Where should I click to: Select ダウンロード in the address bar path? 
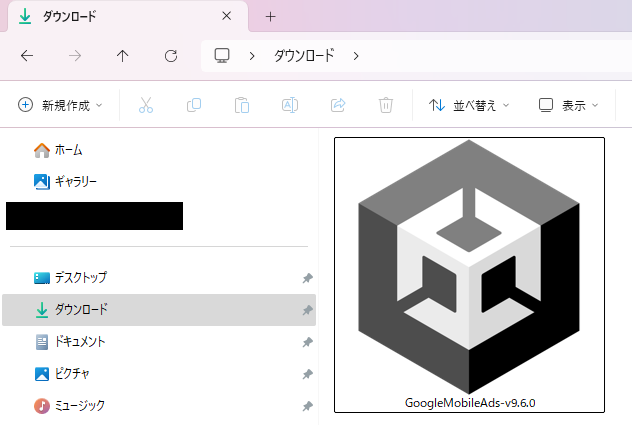click(x=304, y=56)
